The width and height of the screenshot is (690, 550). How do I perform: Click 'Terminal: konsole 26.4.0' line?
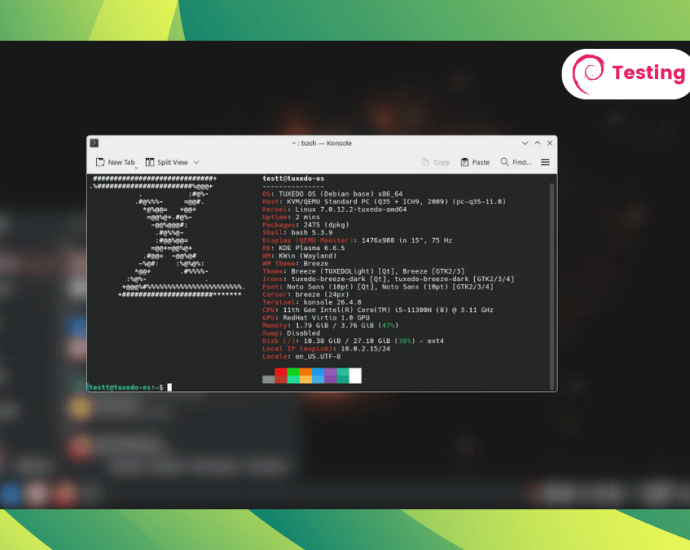tap(312, 302)
